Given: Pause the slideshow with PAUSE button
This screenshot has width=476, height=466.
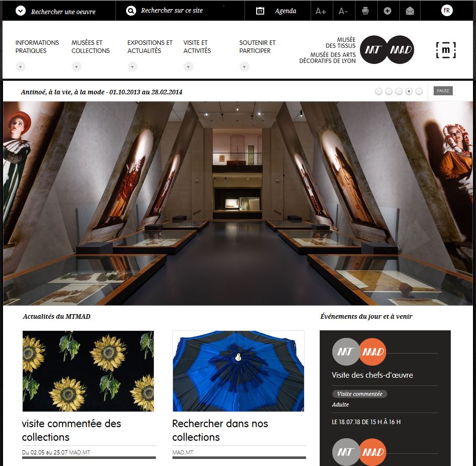Looking at the screenshot, I should coord(443,91).
